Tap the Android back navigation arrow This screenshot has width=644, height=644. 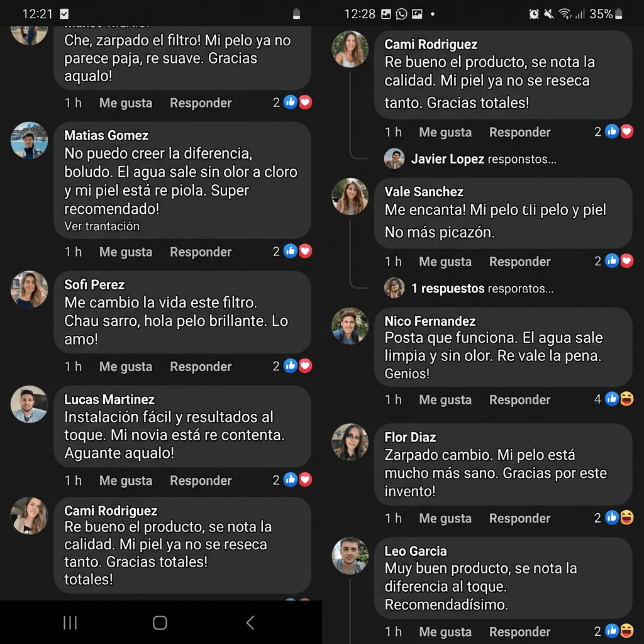(250, 623)
